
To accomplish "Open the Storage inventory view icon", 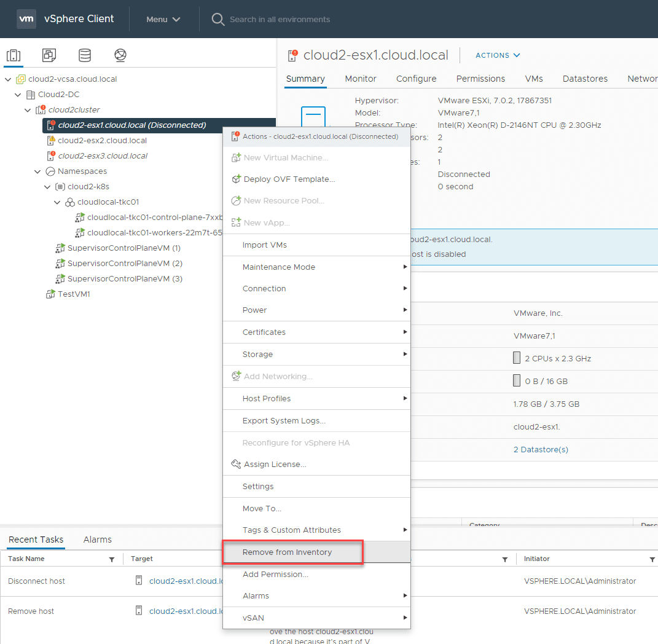I will click(85, 55).
